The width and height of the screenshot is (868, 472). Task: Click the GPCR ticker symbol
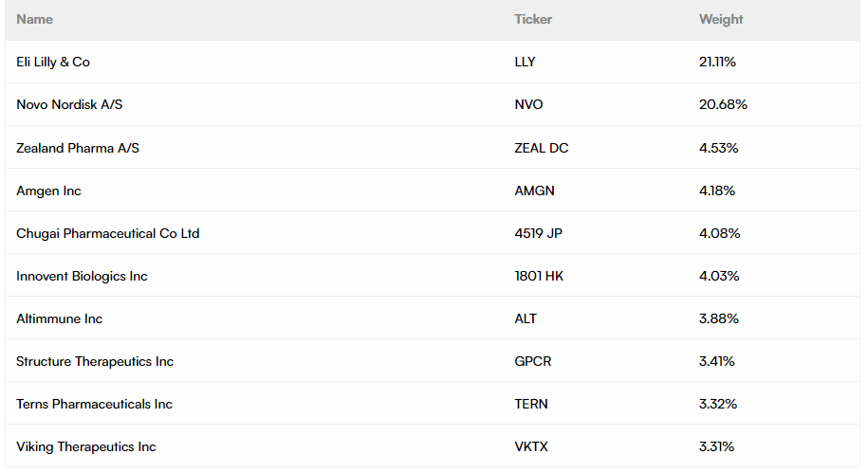point(532,361)
